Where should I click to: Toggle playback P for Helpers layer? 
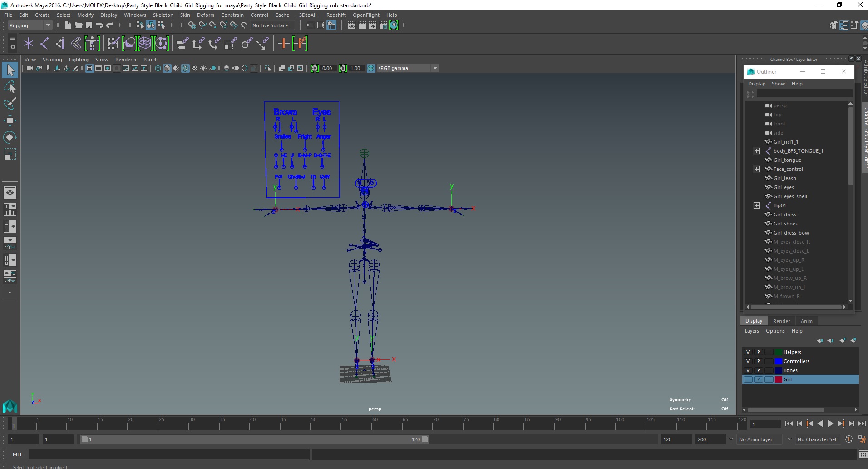click(759, 352)
